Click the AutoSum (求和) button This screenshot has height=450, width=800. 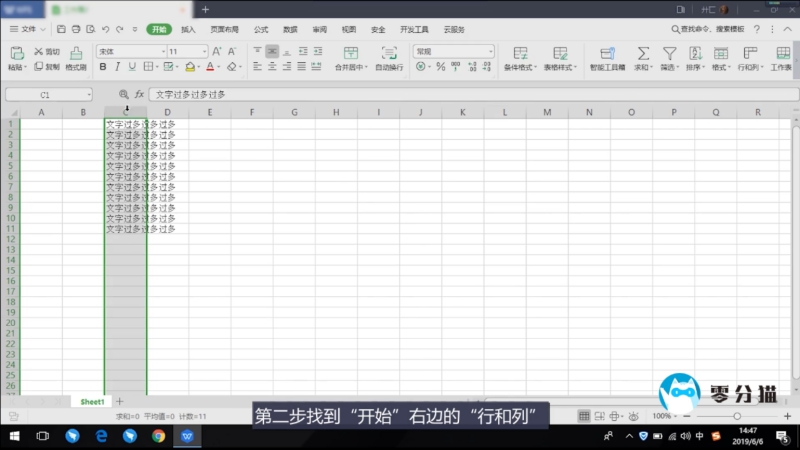click(x=643, y=58)
